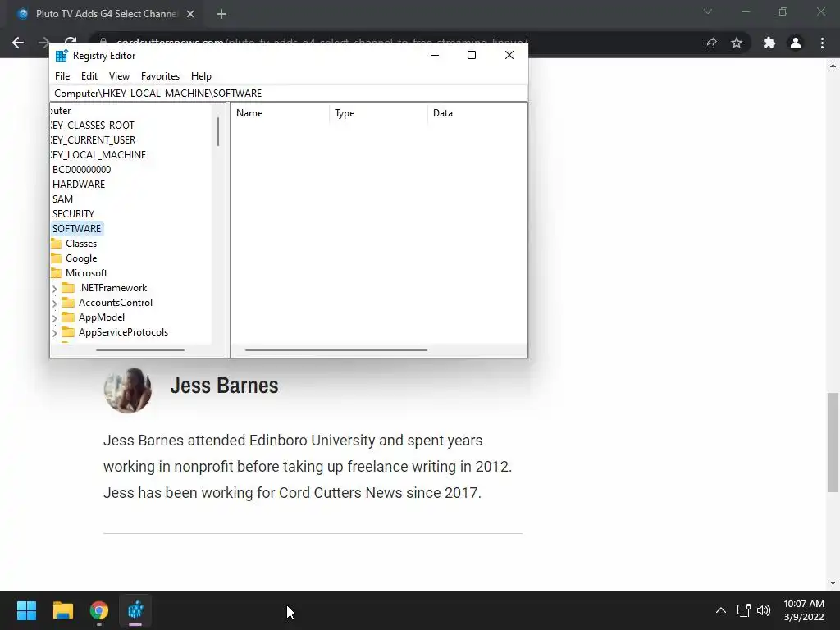Screen dimensions: 840x630
Task: Open the Edit menu in Registry Editor
Action: point(89,76)
